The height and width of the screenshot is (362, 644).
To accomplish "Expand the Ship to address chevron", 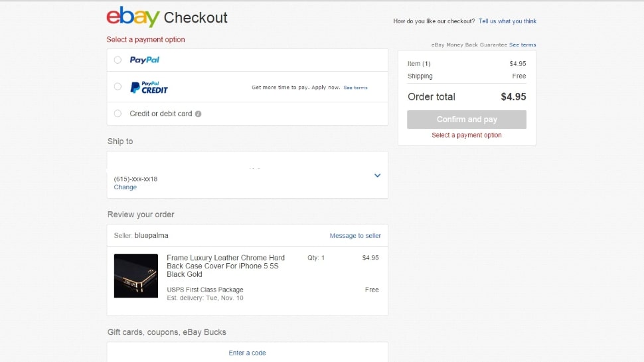I will tap(378, 175).
